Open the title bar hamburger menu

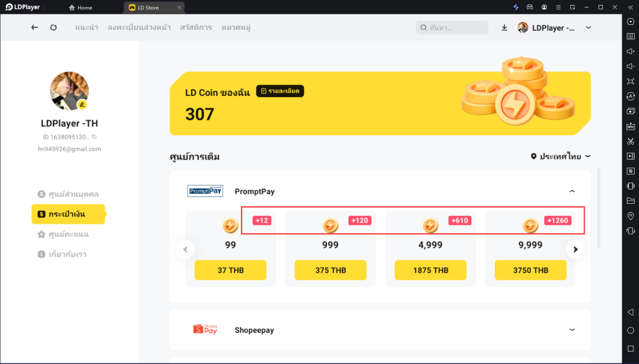[559, 7]
